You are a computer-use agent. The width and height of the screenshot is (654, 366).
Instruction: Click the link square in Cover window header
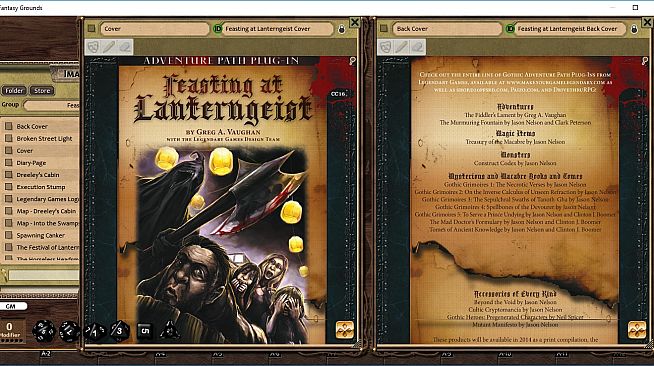(x=91, y=28)
